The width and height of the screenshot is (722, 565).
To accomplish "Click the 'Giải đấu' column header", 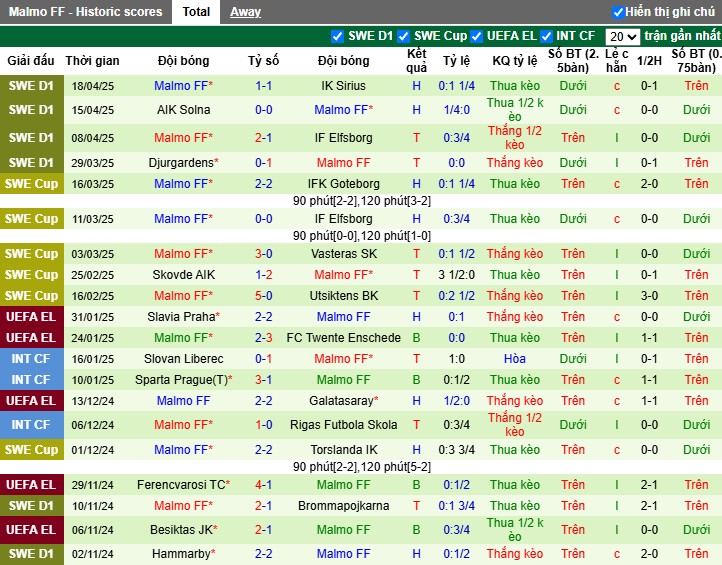I will [31, 60].
